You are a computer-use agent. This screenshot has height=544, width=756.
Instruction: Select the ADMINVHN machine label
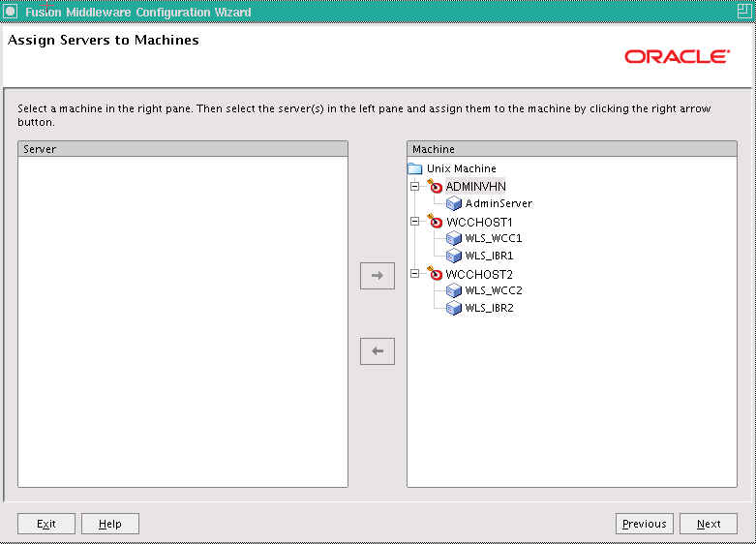tap(475, 186)
